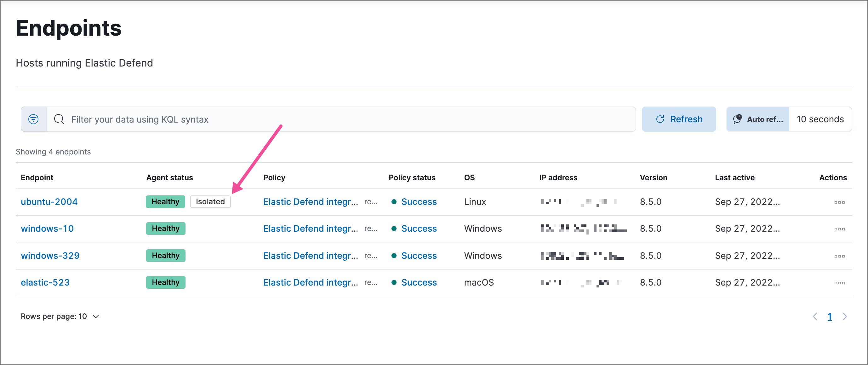This screenshot has width=868, height=365.
Task: Open the Elastic Defend integration policy for windows-10
Action: point(310,229)
